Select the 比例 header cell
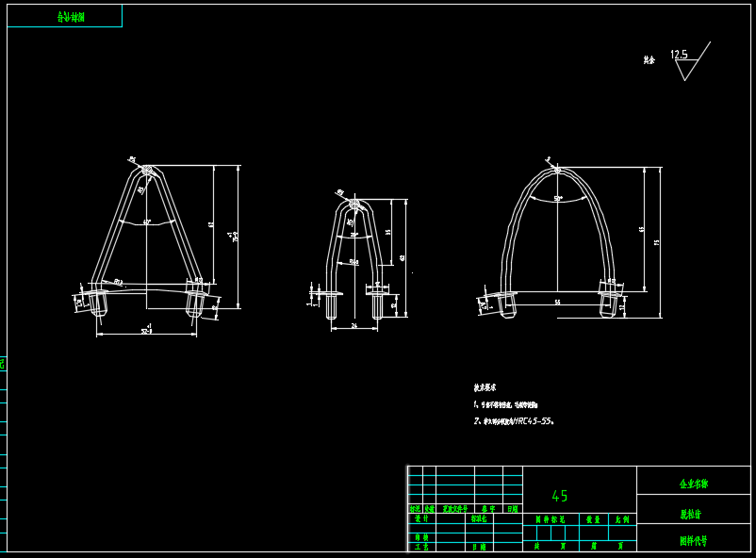This screenshot has height=558, width=756. click(622, 519)
